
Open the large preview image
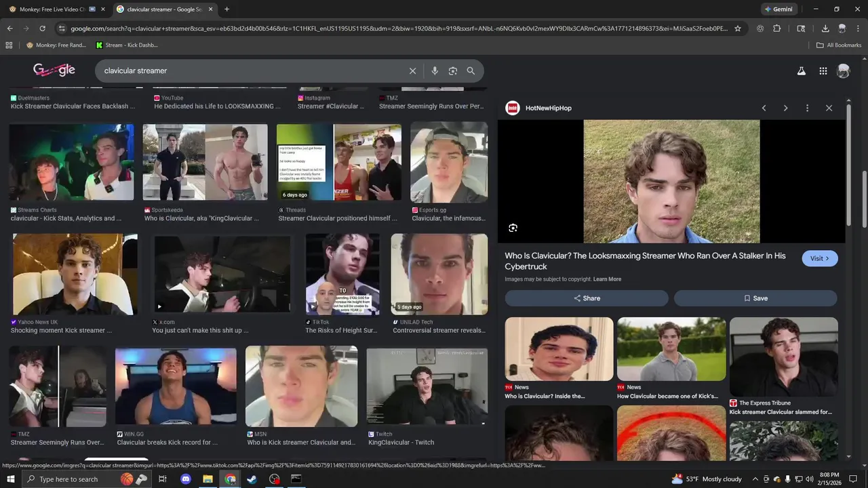671,182
